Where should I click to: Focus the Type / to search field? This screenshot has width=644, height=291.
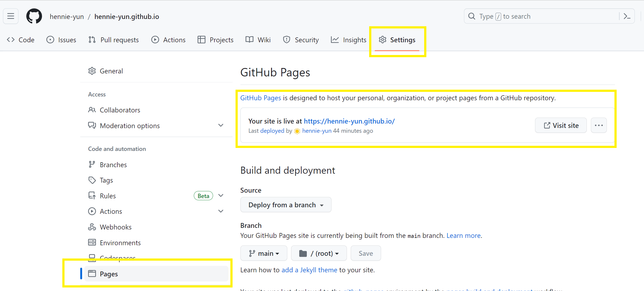point(549,16)
